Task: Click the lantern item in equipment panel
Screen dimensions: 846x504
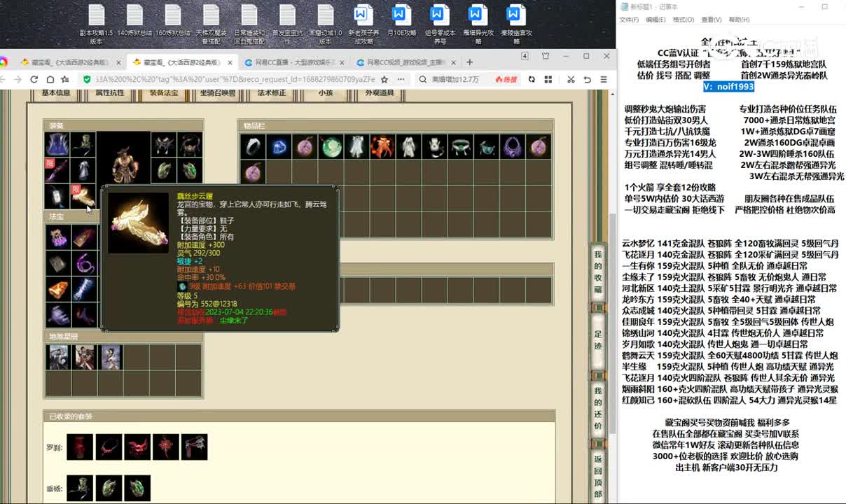Action: pyautogui.click(x=57, y=197)
